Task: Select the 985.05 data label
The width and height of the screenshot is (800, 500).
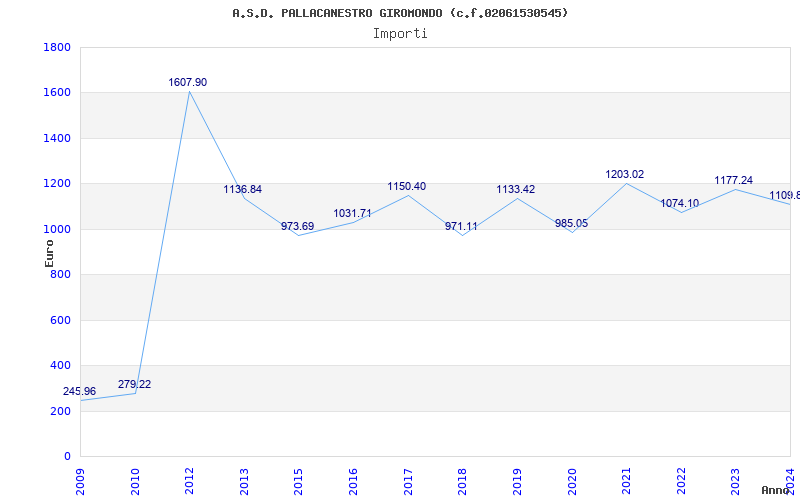Action: pyautogui.click(x=571, y=223)
